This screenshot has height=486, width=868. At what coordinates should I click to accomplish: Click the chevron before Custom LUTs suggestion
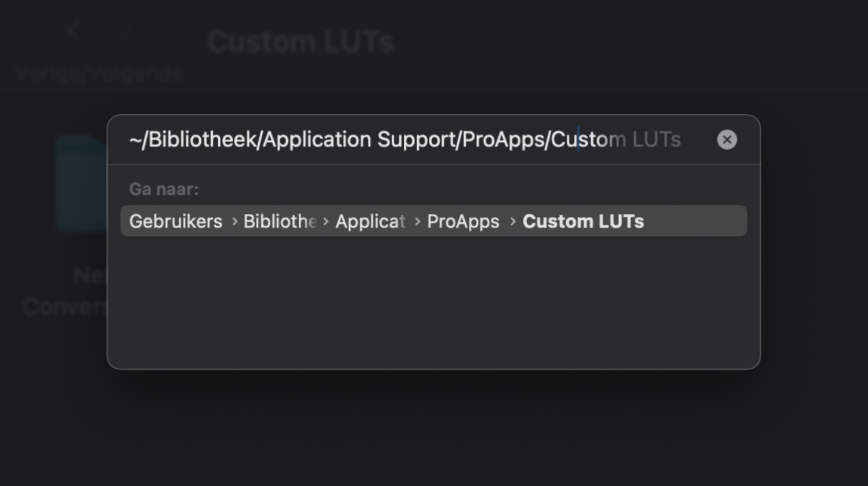[512, 222]
